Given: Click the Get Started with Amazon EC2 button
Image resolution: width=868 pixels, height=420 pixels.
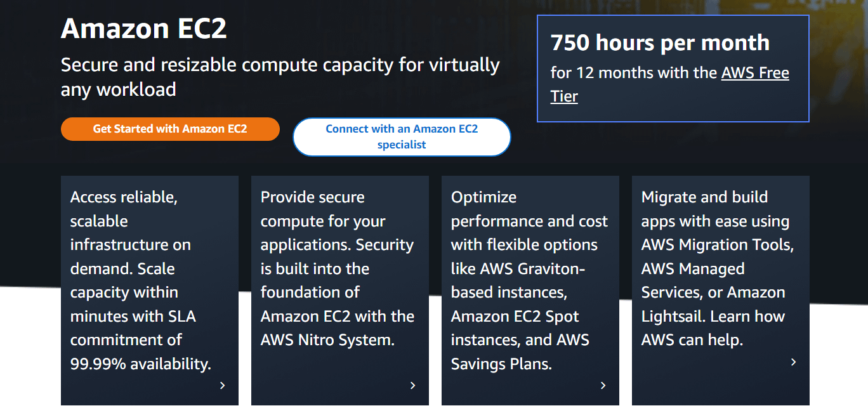Looking at the screenshot, I should (170, 129).
